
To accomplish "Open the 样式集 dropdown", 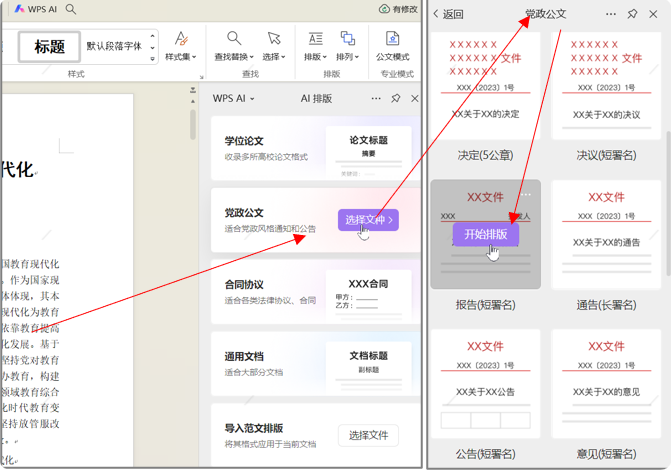I will click(x=181, y=46).
